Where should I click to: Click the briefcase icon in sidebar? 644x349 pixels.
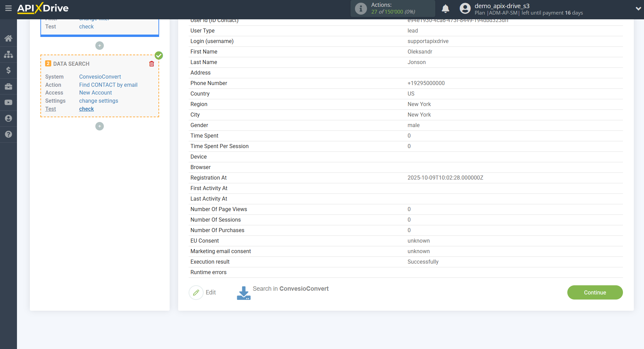pyautogui.click(x=8, y=86)
